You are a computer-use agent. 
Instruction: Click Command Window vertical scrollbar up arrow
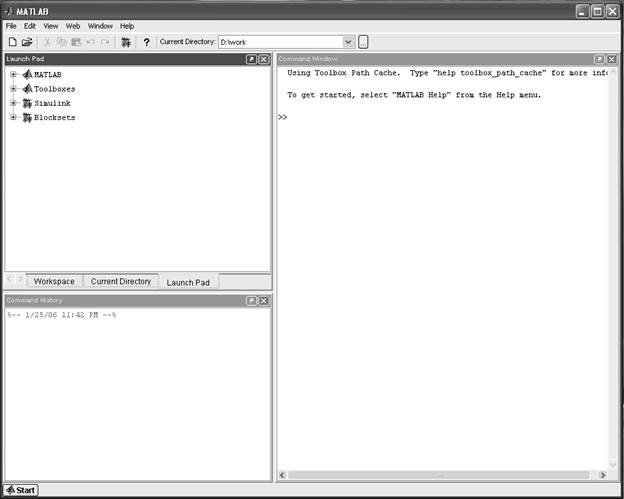(613, 72)
